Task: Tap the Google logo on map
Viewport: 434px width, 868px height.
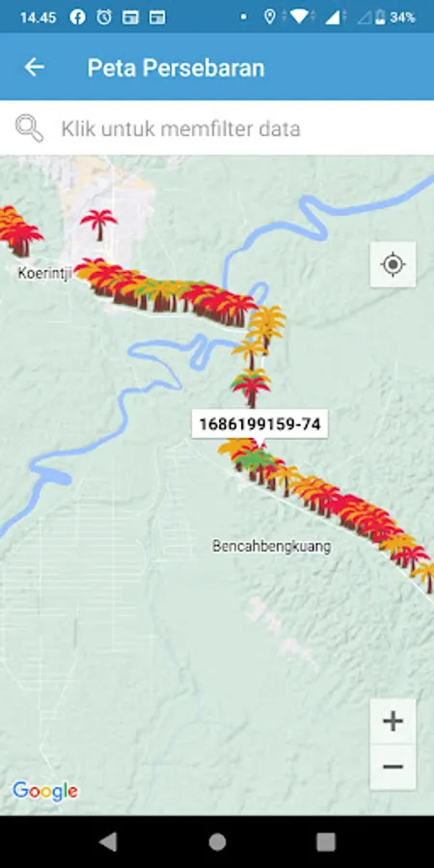Action: (44, 792)
